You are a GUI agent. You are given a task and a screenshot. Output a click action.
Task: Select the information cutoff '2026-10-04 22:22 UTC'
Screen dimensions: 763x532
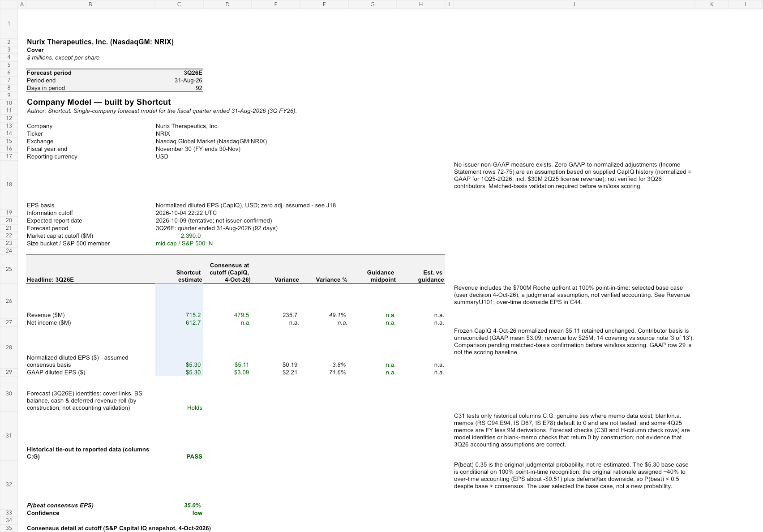186,213
